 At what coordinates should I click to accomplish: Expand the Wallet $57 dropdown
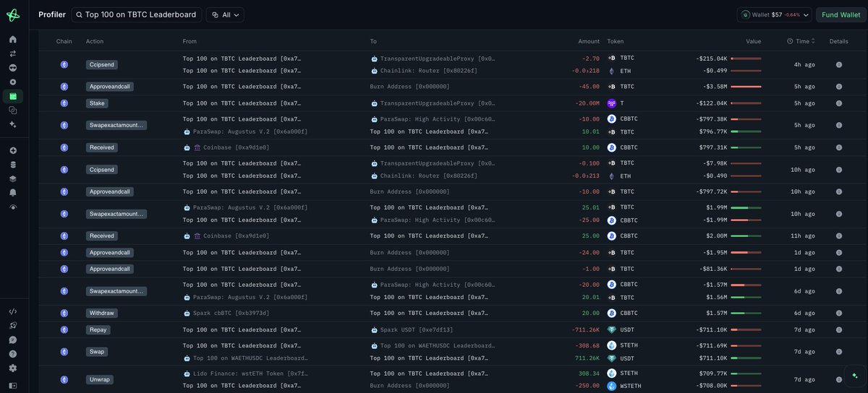(775, 14)
